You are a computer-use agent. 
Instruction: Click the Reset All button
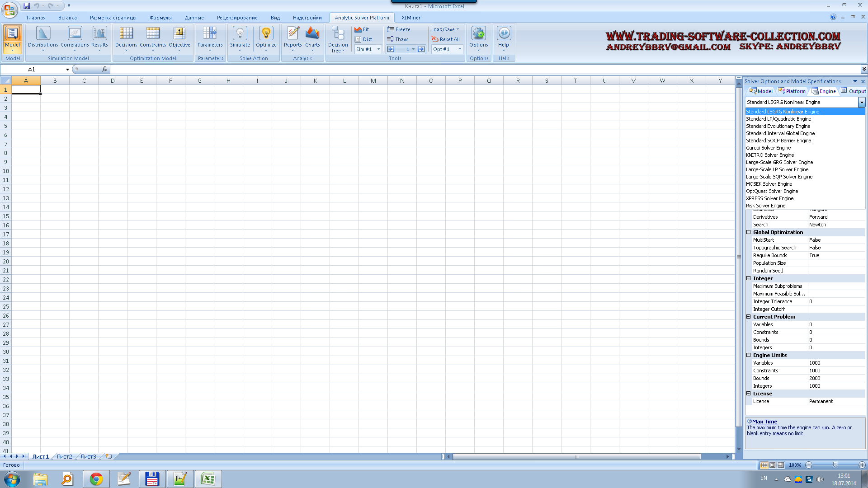click(x=445, y=39)
